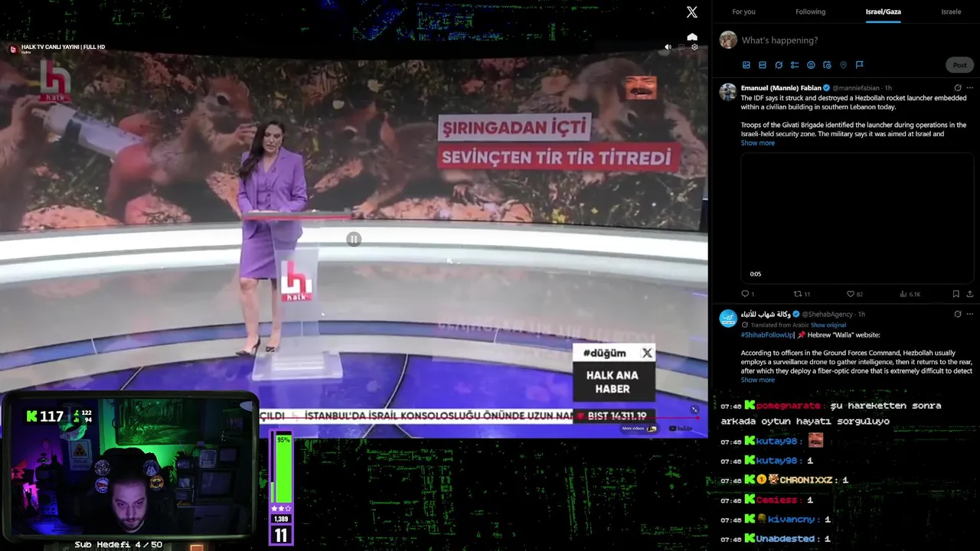The height and width of the screenshot is (551, 980).
Task: Expand Show more on ShehabAgency's tweet
Action: pos(758,380)
